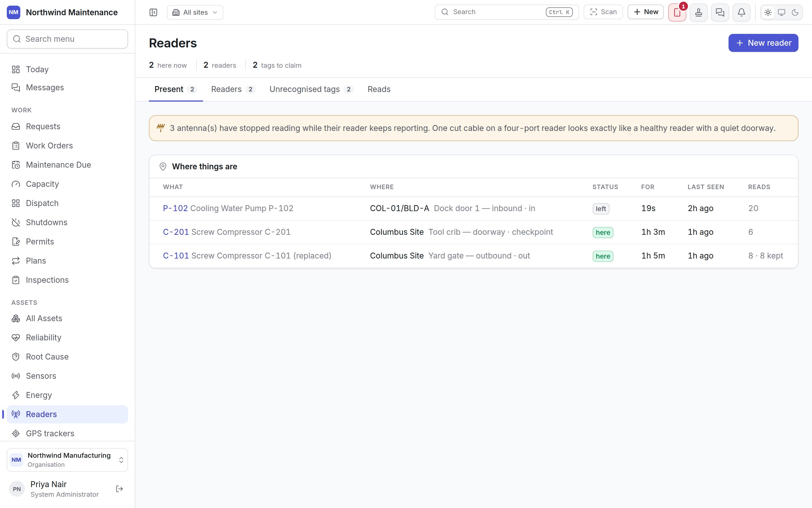Open Reliability in sidebar
The width and height of the screenshot is (812, 508).
(x=67, y=338)
